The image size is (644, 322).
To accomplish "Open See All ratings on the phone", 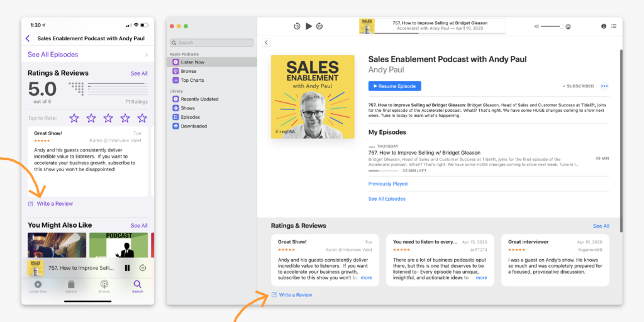I will pos(139,74).
